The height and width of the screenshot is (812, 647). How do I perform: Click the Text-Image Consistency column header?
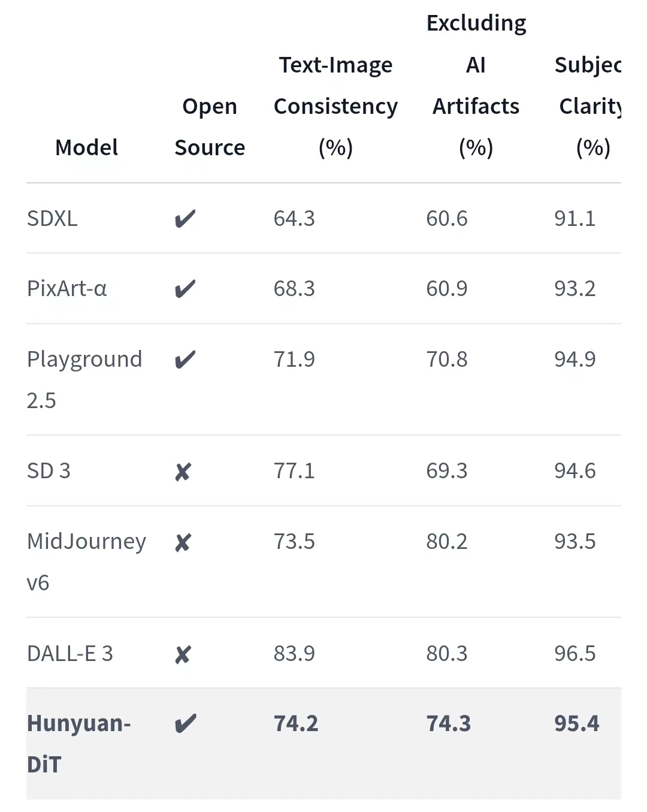335,106
